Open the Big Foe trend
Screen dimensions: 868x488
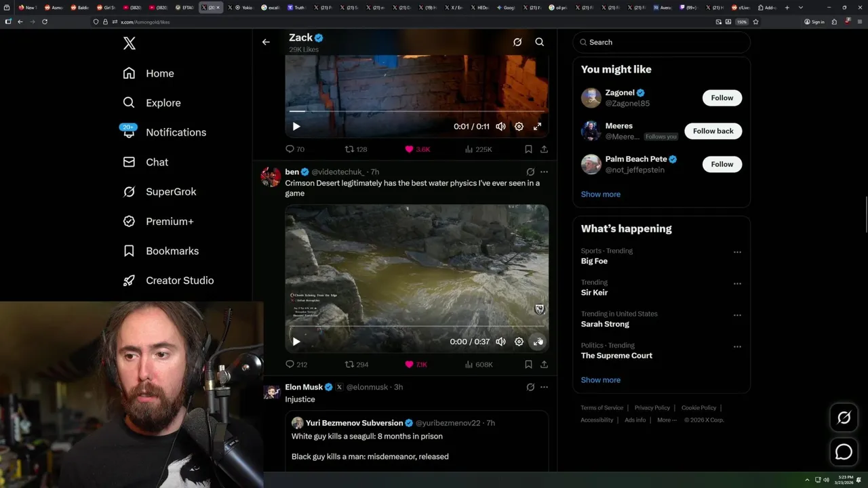tap(594, 261)
